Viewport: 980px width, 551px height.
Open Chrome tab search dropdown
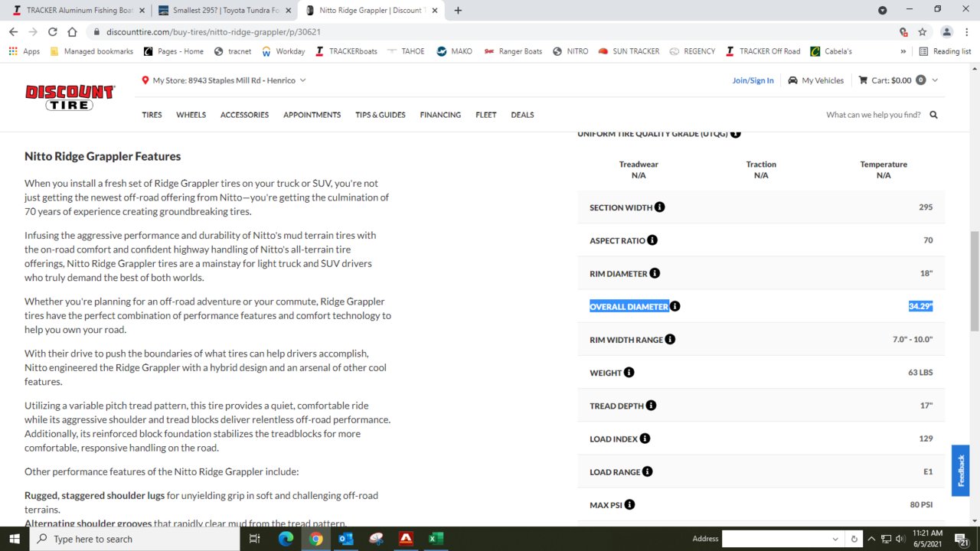pyautogui.click(x=882, y=10)
